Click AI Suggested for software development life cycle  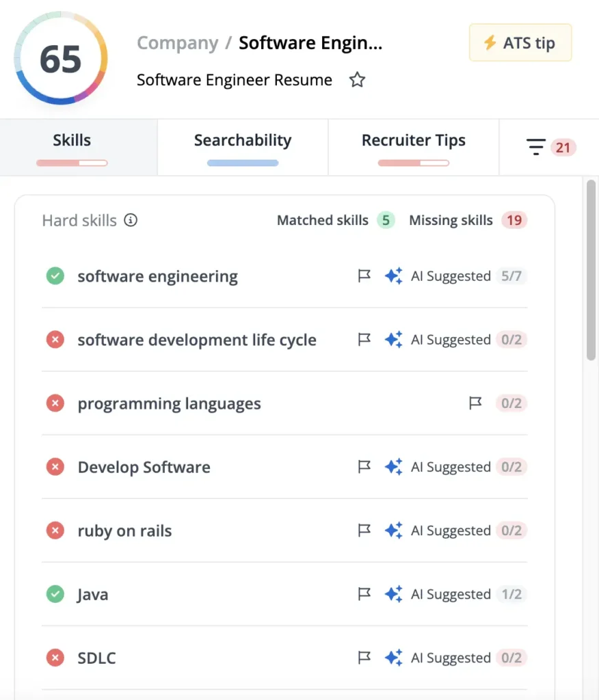pyautogui.click(x=450, y=340)
